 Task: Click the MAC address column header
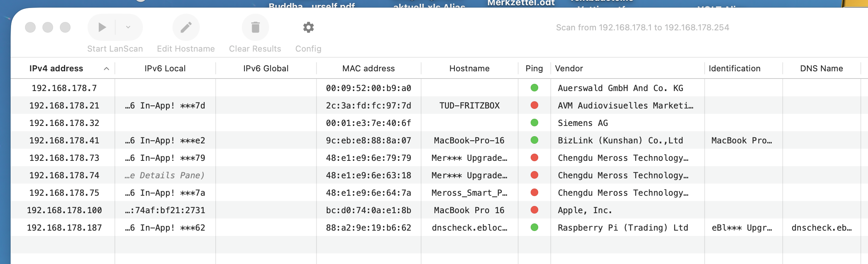point(368,69)
